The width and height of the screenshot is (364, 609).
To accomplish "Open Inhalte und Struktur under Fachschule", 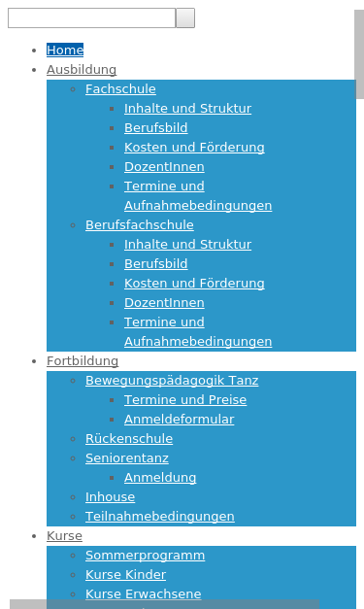I will (x=187, y=109).
